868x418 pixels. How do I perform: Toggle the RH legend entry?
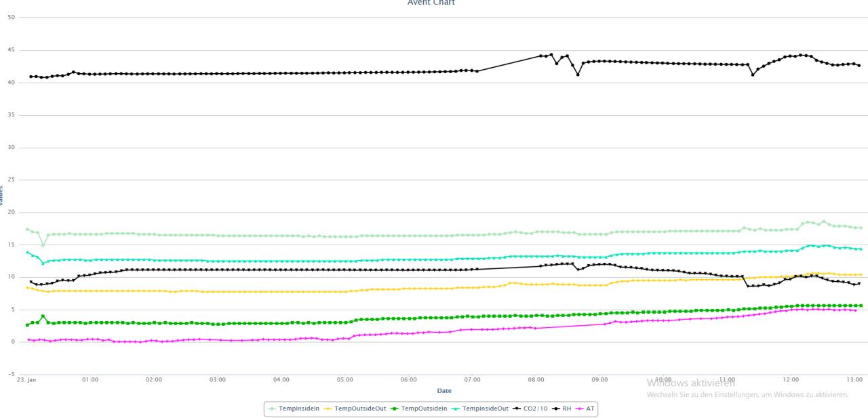point(562,409)
